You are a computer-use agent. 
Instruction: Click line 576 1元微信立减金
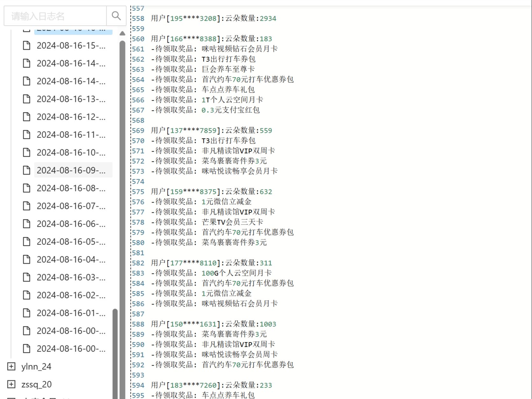pyautogui.click(x=201, y=202)
